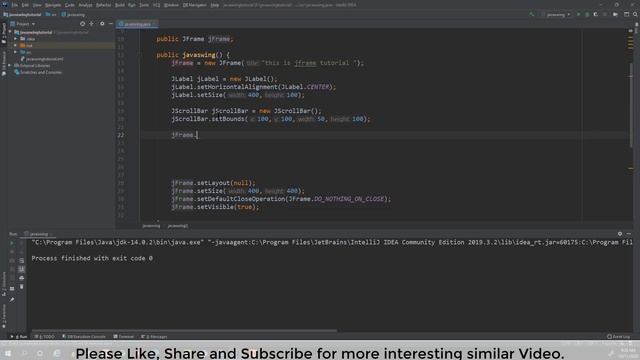Click the pin tab icon in Run panel
This screenshot has width=640, height=360.
click(x=12, y=300)
